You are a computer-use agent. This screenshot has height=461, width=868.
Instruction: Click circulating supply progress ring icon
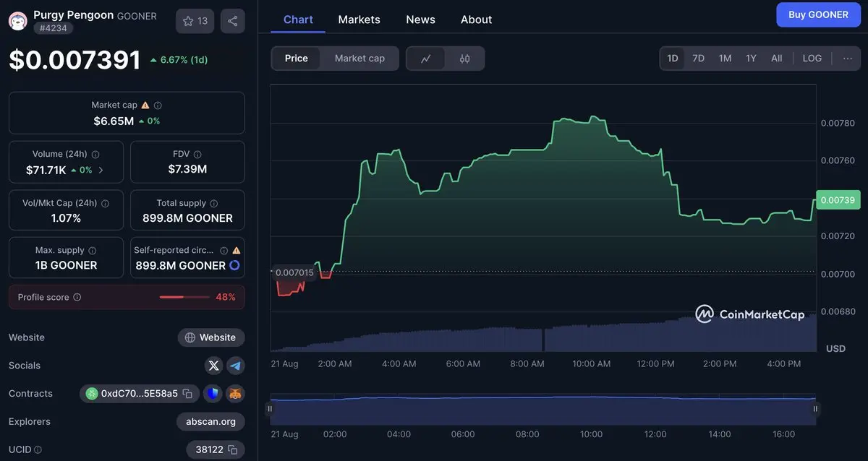click(234, 265)
